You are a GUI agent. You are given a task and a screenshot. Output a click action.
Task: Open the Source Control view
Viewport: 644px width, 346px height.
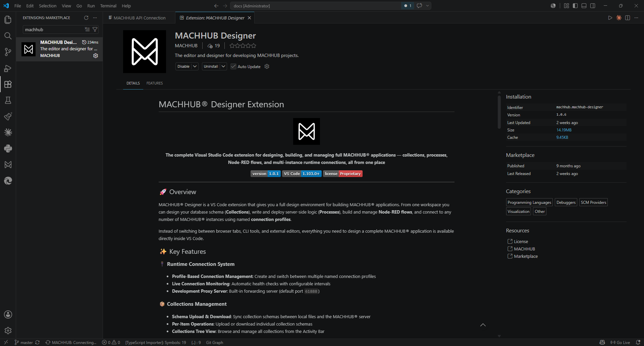pyautogui.click(x=8, y=52)
